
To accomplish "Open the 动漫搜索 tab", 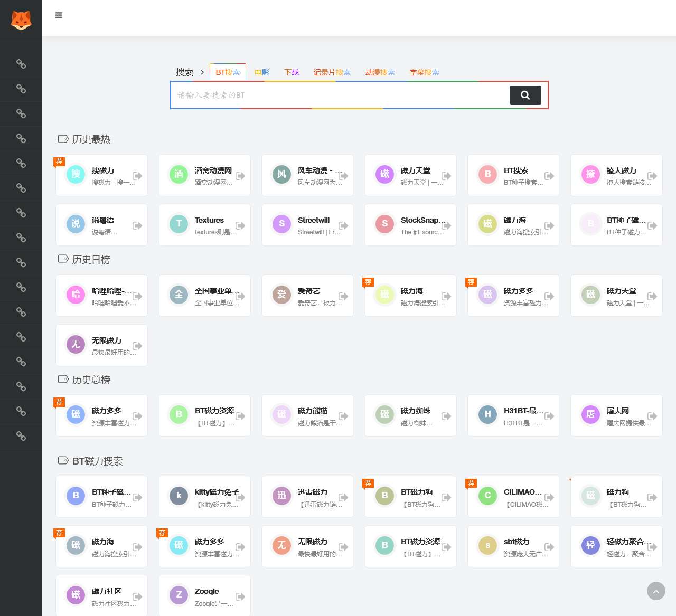I will [380, 72].
